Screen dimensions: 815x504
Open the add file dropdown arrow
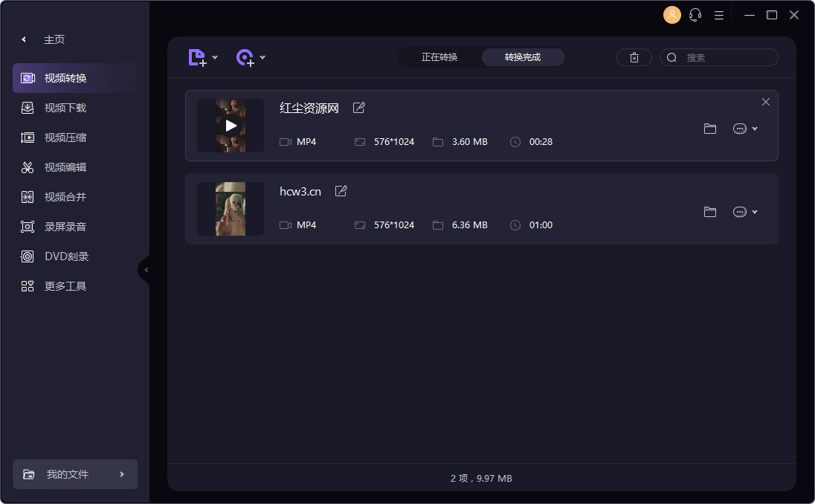point(215,57)
